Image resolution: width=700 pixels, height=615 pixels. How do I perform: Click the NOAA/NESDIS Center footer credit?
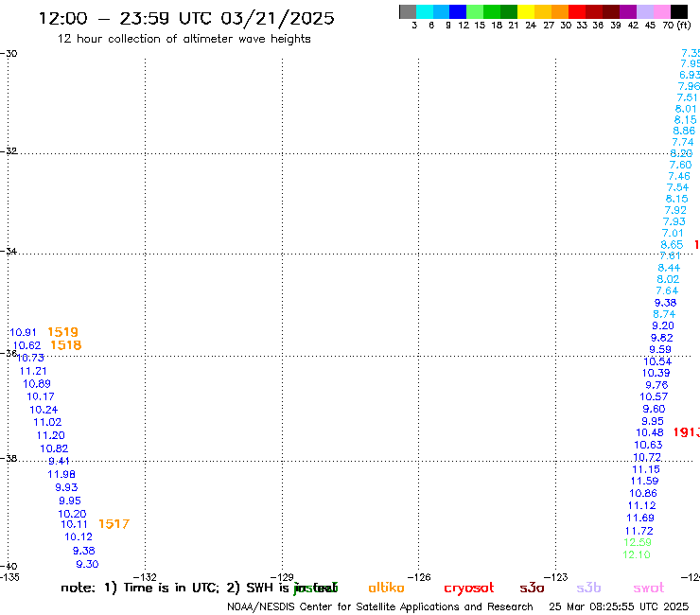point(380,607)
